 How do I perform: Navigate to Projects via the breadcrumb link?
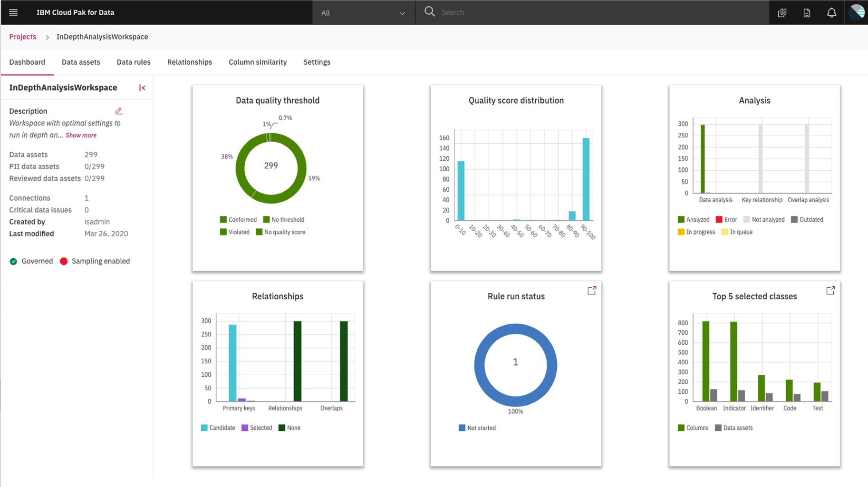[x=22, y=37]
